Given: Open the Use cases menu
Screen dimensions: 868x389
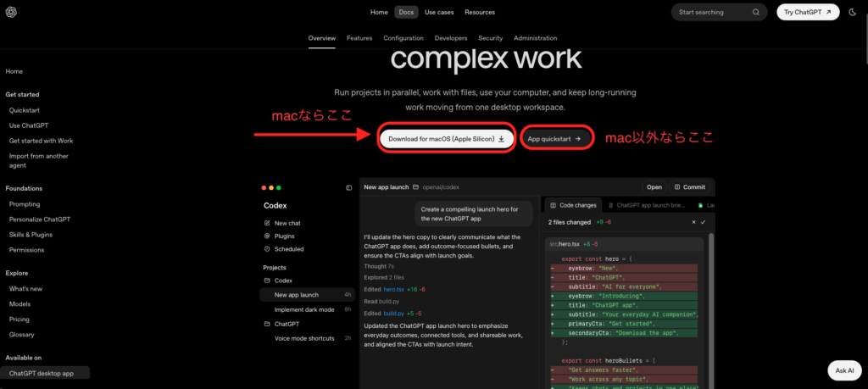Looking at the screenshot, I should tap(440, 12).
